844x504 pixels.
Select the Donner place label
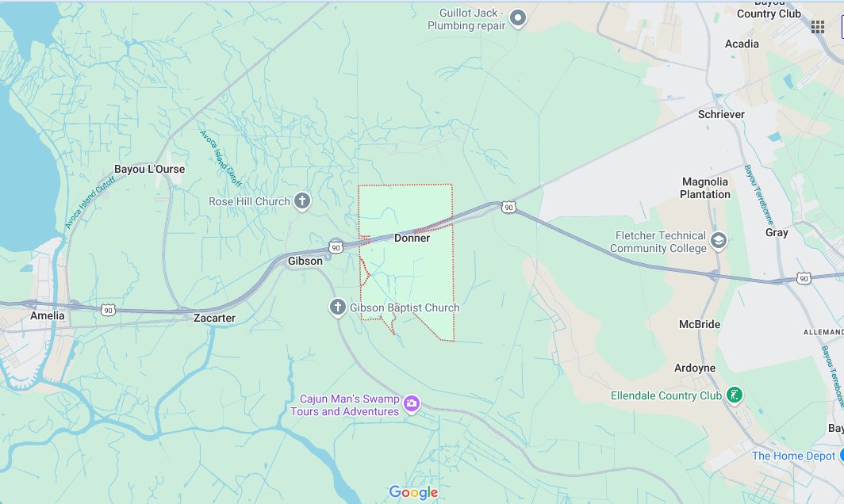coord(412,238)
